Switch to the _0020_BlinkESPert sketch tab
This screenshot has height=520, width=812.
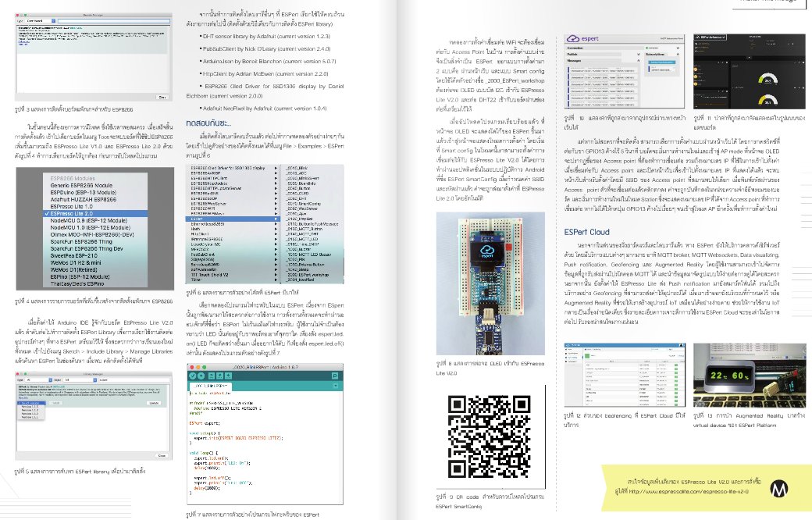[212, 386]
